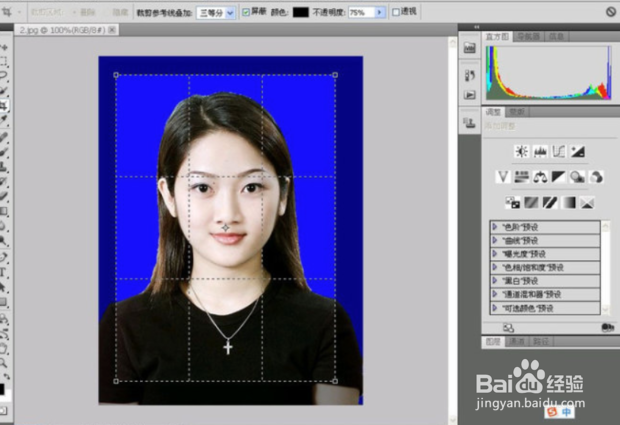This screenshot has width=620, height=425.
Task: Click the shield color black swatch
Action: 301,12
